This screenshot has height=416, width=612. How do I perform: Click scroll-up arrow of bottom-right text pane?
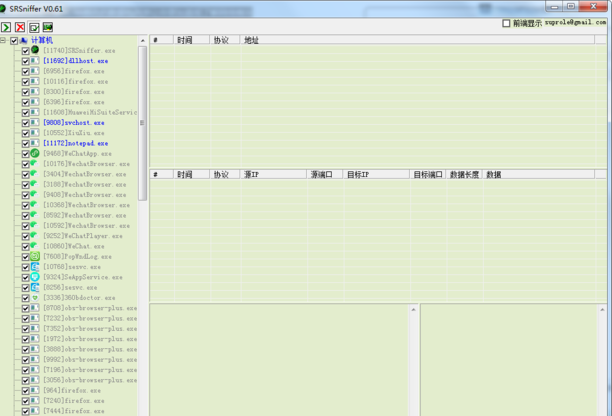tap(602, 309)
